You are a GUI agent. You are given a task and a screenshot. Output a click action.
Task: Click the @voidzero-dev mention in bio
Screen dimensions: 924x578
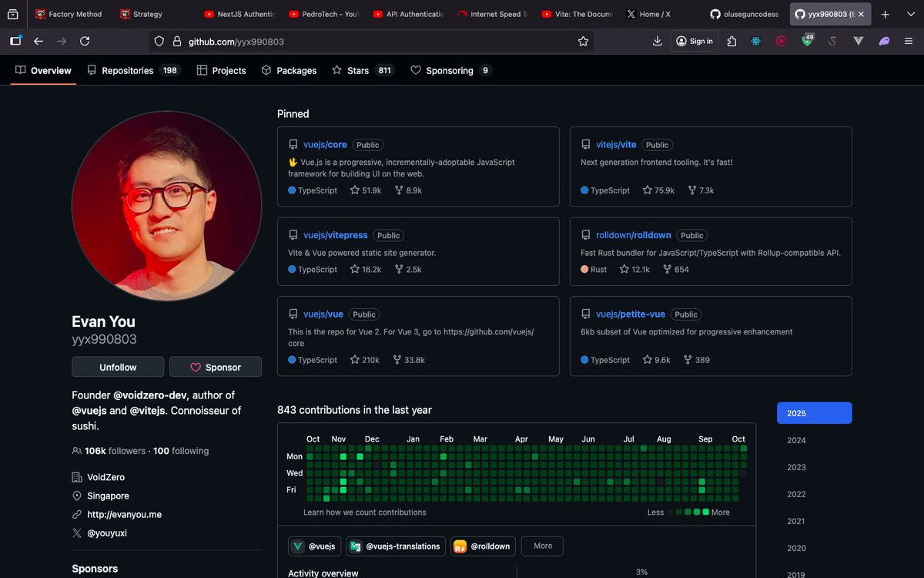(x=151, y=395)
